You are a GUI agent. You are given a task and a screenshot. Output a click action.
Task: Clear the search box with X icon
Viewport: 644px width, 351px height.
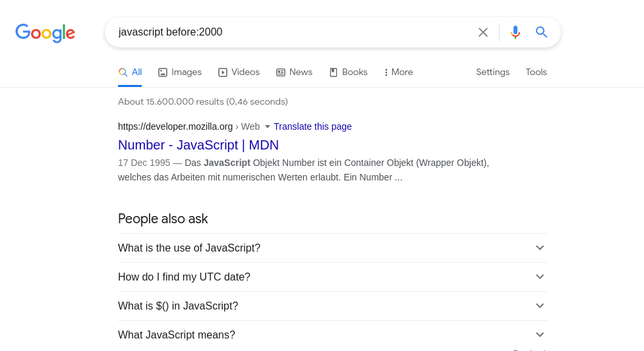pyautogui.click(x=483, y=32)
